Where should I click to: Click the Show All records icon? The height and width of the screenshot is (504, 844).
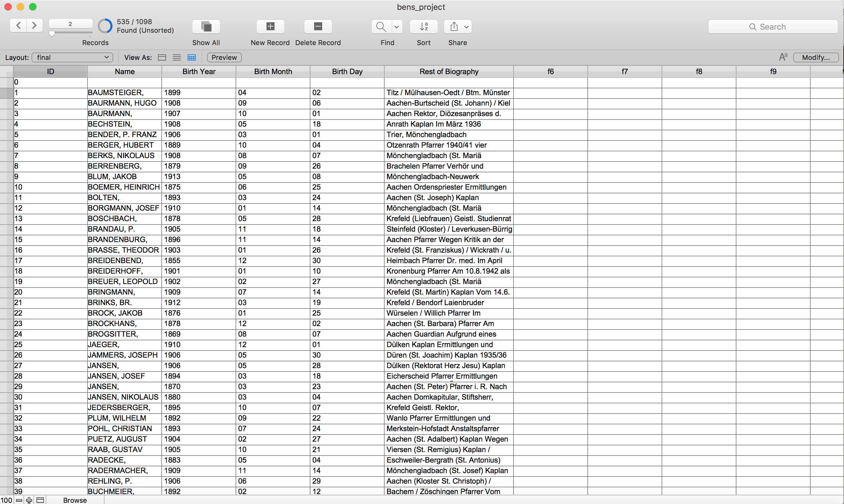(x=206, y=27)
